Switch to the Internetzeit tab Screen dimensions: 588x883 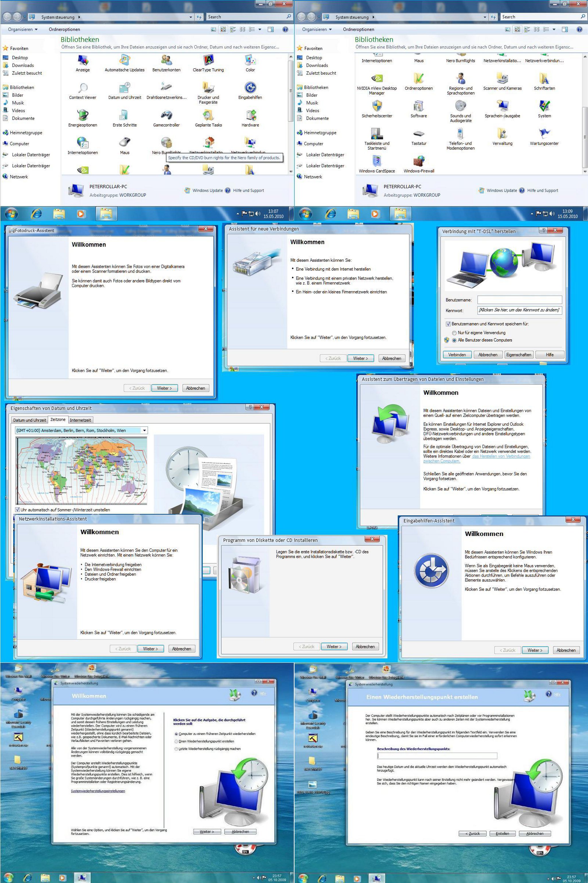tap(80, 420)
